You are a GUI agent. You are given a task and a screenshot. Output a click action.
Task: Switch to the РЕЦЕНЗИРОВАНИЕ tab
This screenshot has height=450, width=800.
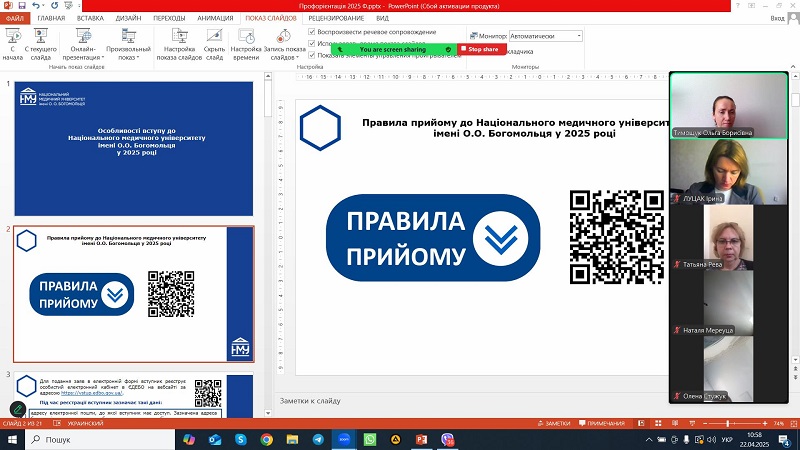coord(336,18)
